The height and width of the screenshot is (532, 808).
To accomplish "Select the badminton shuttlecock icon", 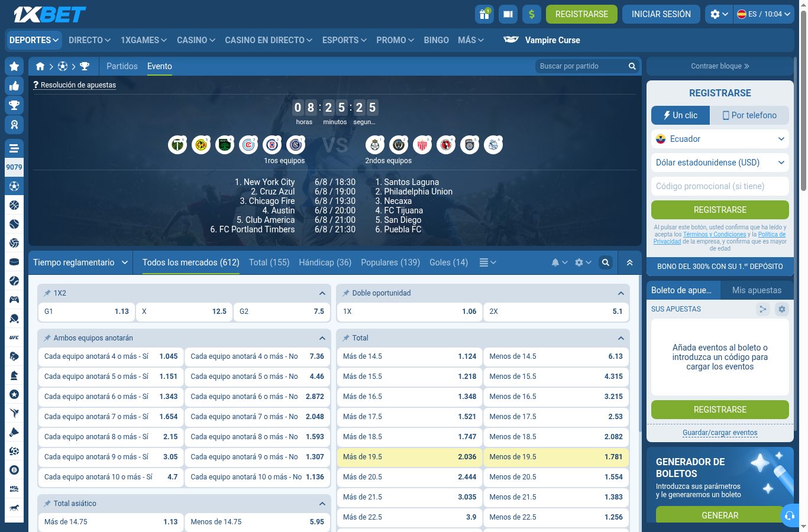I will (14, 432).
